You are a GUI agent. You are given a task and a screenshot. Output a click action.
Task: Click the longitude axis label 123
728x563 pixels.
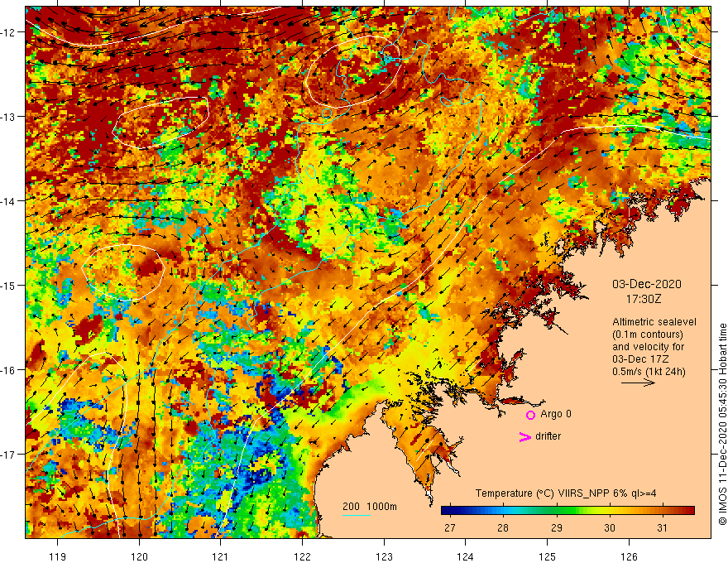coord(384,556)
